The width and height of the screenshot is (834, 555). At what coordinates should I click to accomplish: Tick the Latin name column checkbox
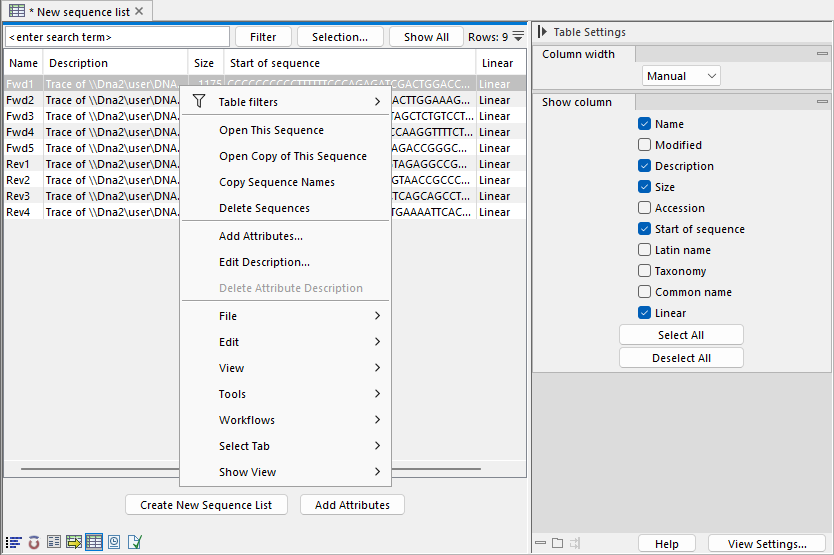[x=644, y=250]
